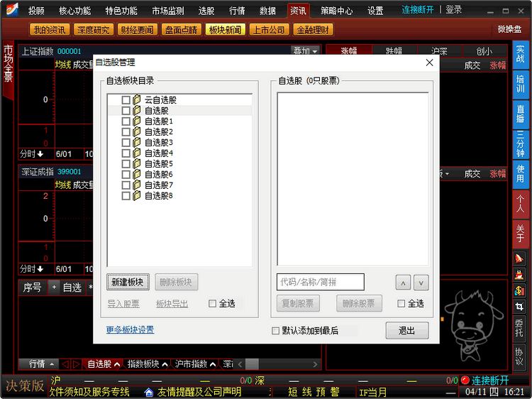Check the 自选股7 checkbox
This screenshot has width=532, height=399.
tap(126, 185)
